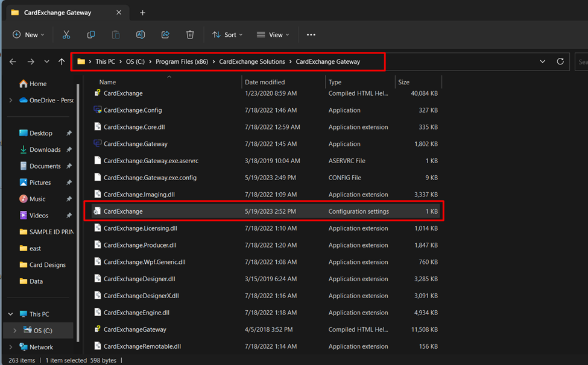Image resolution: width=588 pixels, height=365 pixels.
Task: Unpin Videos using its pin icon
Action: (x=69, y=216)
